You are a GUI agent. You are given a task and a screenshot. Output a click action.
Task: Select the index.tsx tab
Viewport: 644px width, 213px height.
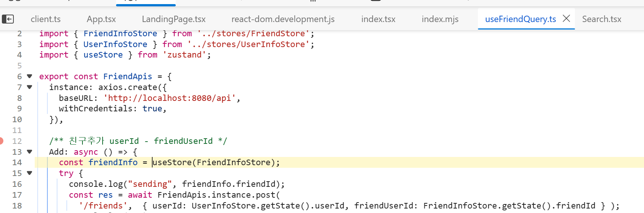pos(378,19)
